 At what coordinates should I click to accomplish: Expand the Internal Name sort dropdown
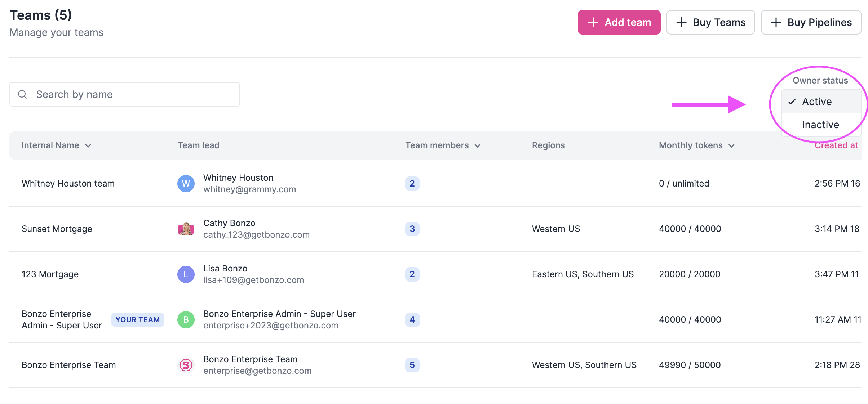pos(89,146)
